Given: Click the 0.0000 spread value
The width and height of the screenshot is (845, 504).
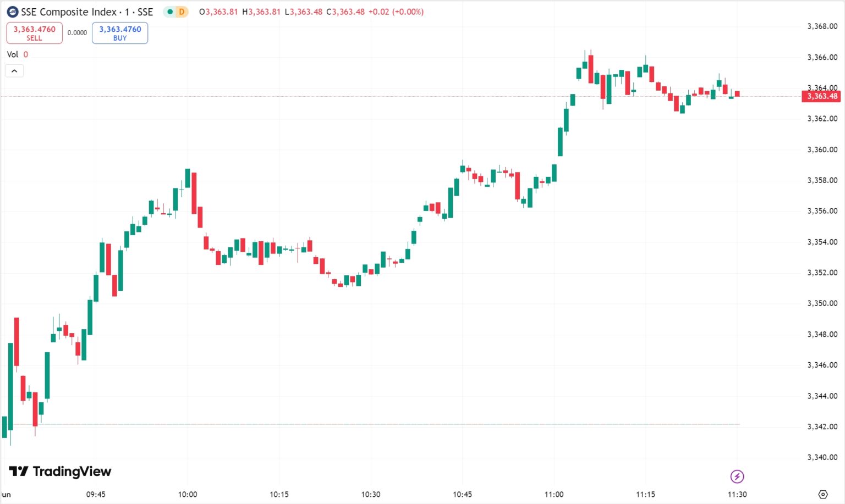Looking at the screenshot, I should click(77, 33).
